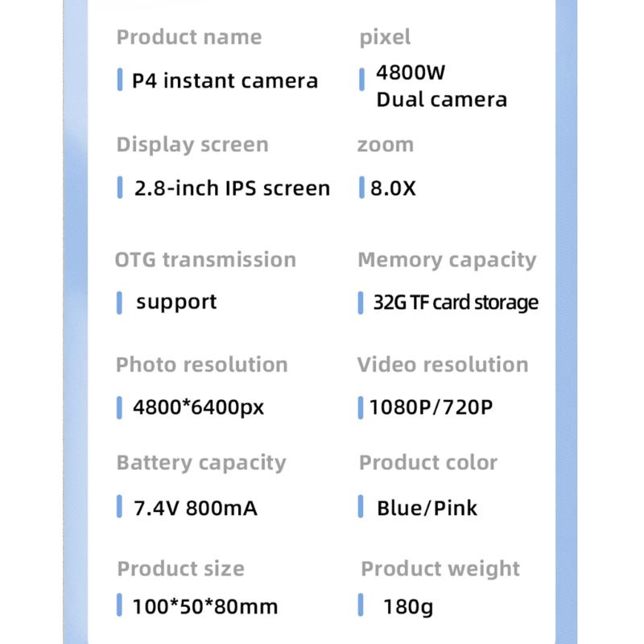This screenshot has width=644, height=644.
Task: Select the "100*50*80mm" product size value
Action: point(205,606)
